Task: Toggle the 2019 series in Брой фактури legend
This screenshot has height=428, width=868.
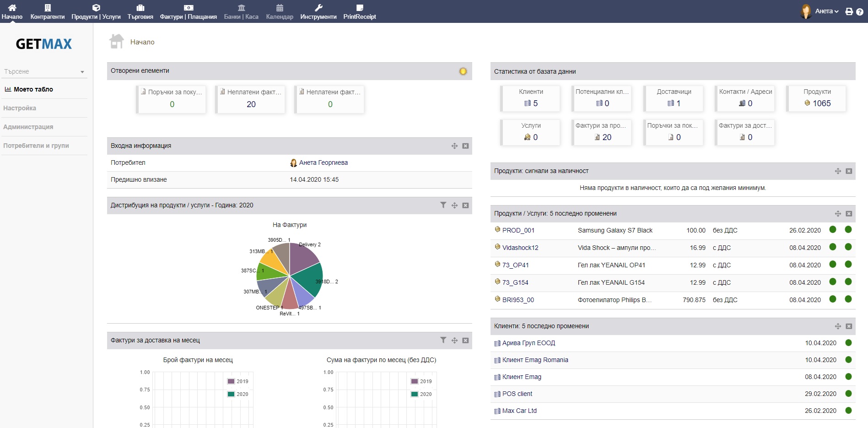Action: pyautogui.click(x=238, y=381)
